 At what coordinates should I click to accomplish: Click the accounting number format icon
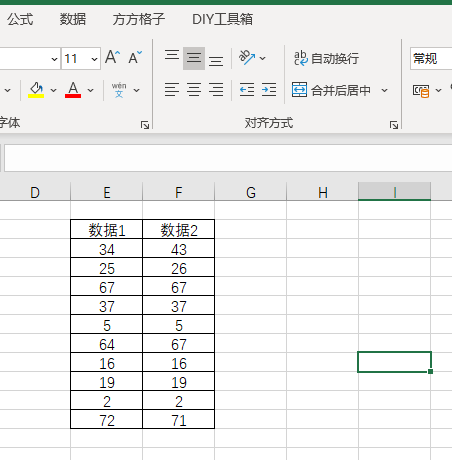click(421, 90)
